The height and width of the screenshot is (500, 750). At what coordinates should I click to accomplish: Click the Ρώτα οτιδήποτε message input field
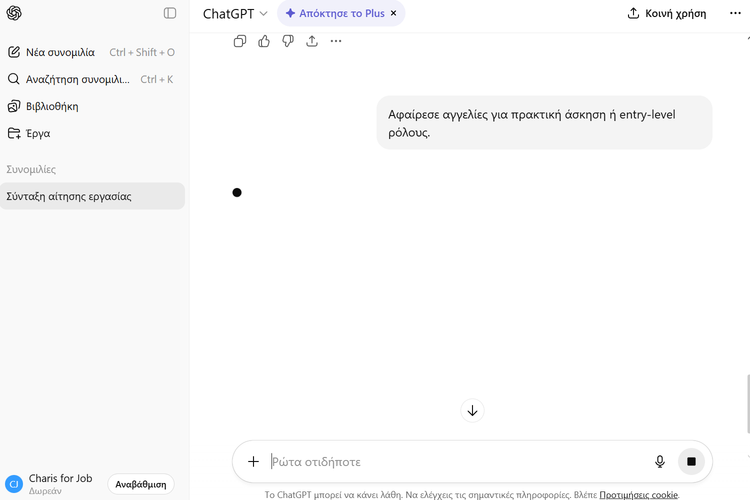pos(450,462)
